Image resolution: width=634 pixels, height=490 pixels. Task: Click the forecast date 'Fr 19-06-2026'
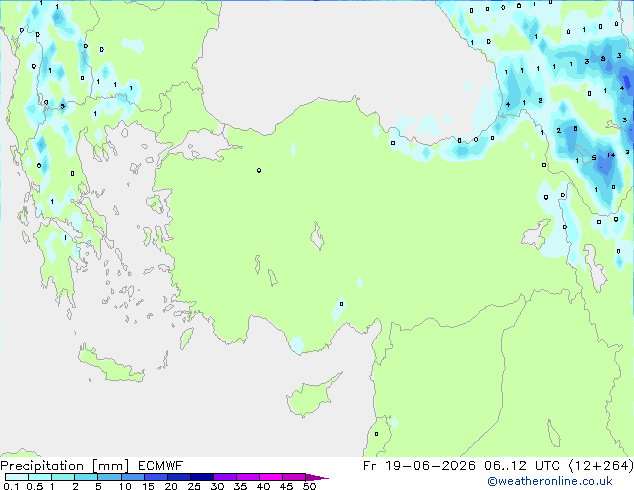(x=419, y=466)
